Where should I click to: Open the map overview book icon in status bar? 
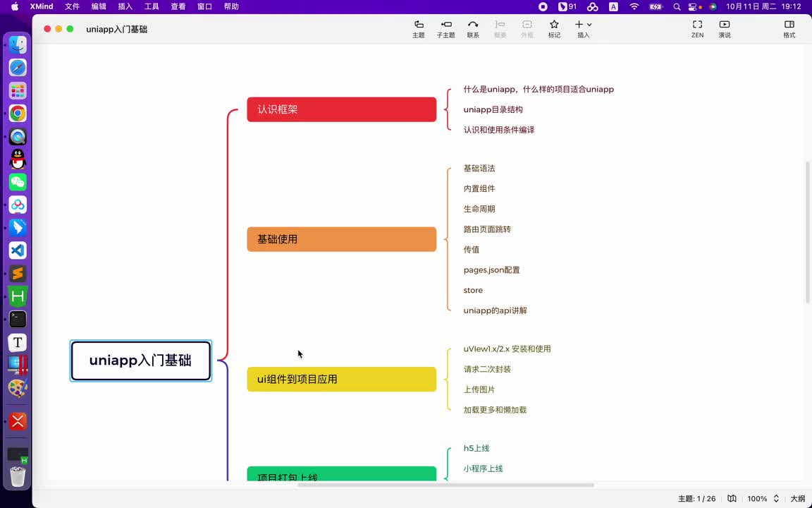[732, 499]
